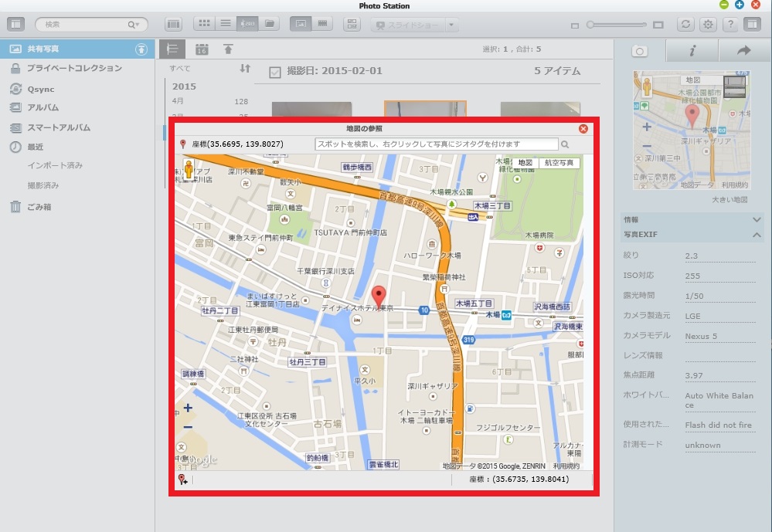
Task: Click the Street View pegman in map dialog
Action: [189, 170]
